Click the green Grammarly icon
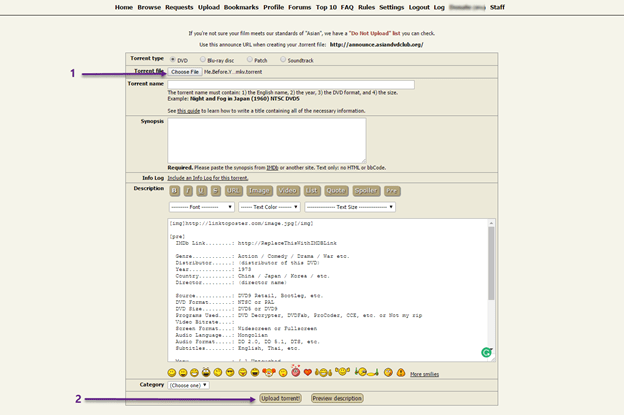624x415 pixels. click(486, 353)
